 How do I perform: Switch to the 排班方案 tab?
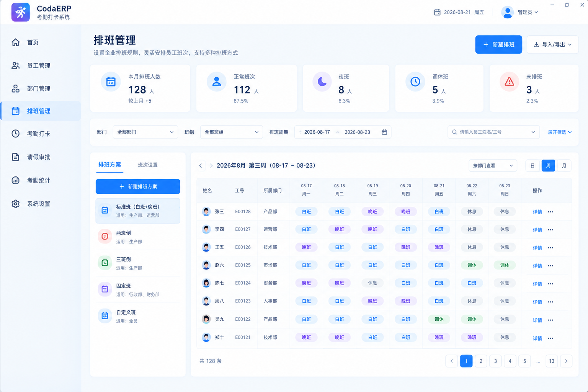click(x=110, y=165)
